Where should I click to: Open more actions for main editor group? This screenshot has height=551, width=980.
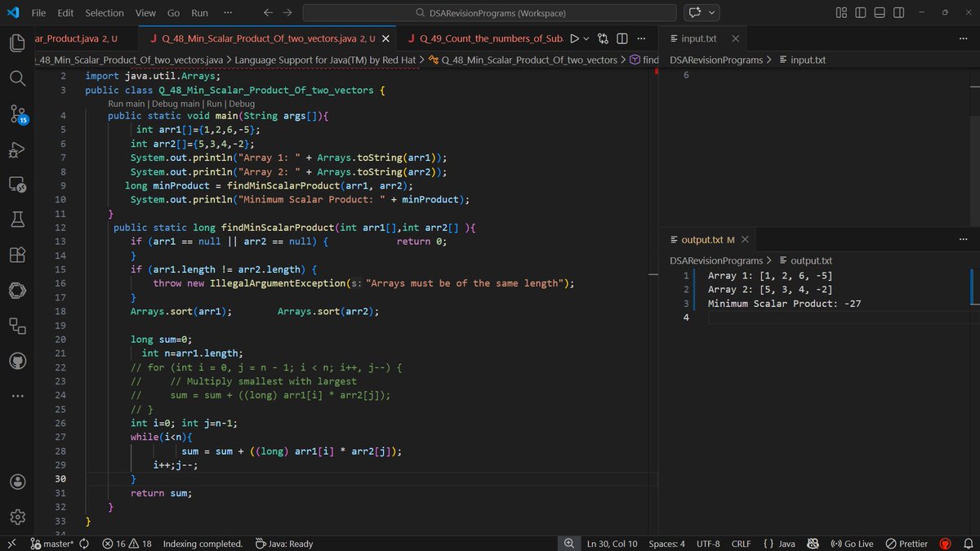click(641, 38)
